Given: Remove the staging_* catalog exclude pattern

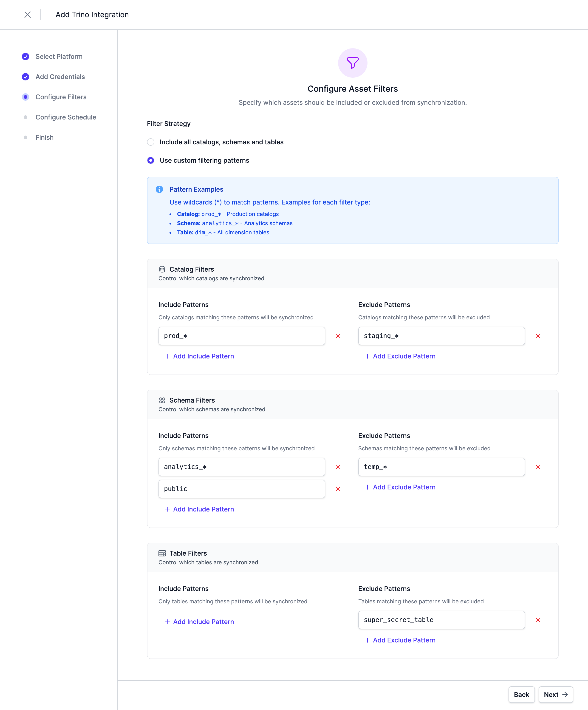Looking at the screenshot, I should pos(538,336).
